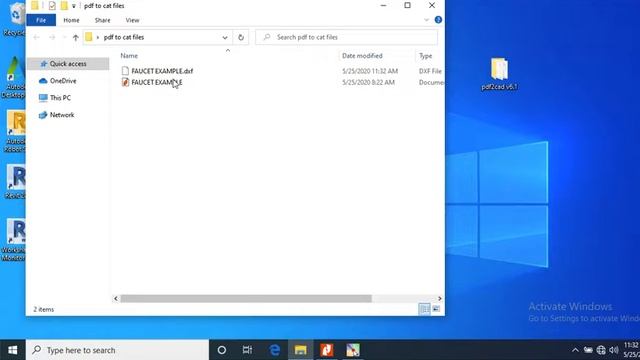Select the Revit desktop shortcut

tap(16, 182)
